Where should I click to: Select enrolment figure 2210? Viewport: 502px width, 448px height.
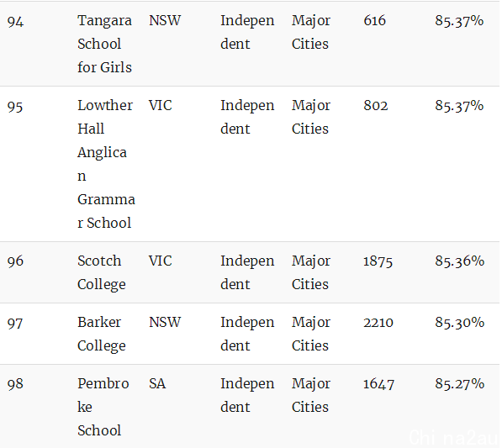378,322
